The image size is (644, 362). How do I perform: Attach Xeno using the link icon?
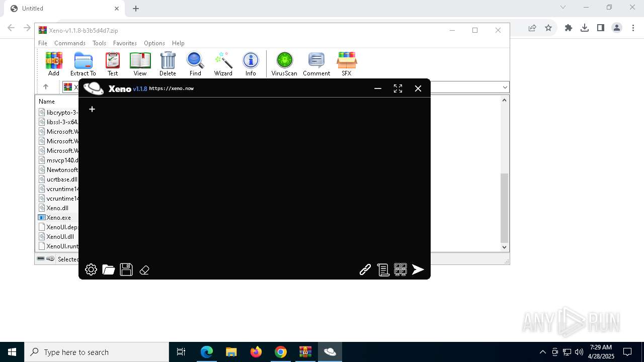(365, 269)
